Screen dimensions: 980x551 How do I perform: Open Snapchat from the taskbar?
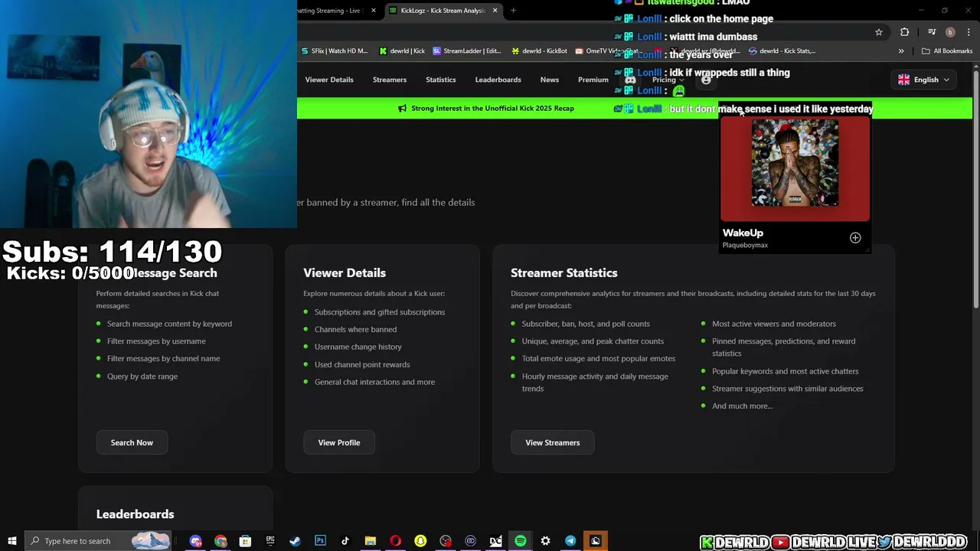pos(420,541)
